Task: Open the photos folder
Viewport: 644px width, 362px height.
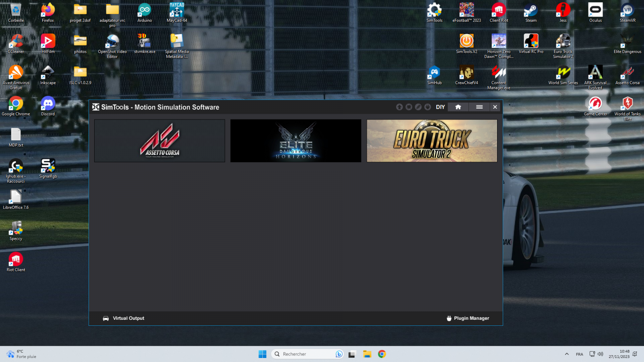Action: point(80,44)
